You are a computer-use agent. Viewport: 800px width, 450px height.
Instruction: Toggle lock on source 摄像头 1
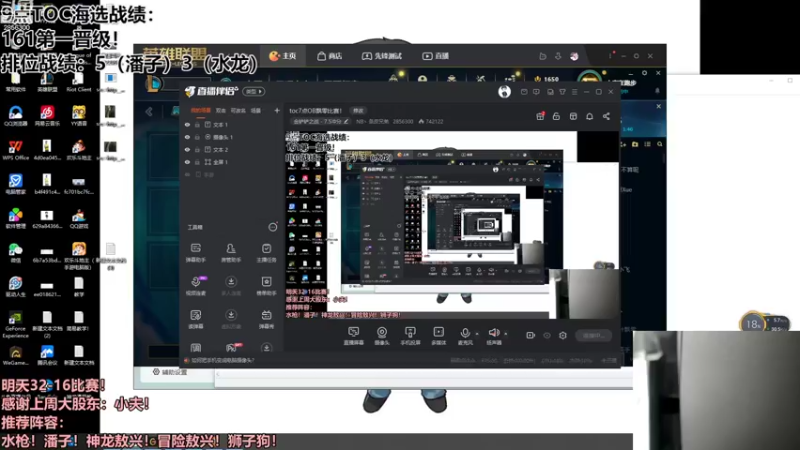pos(197,137)
